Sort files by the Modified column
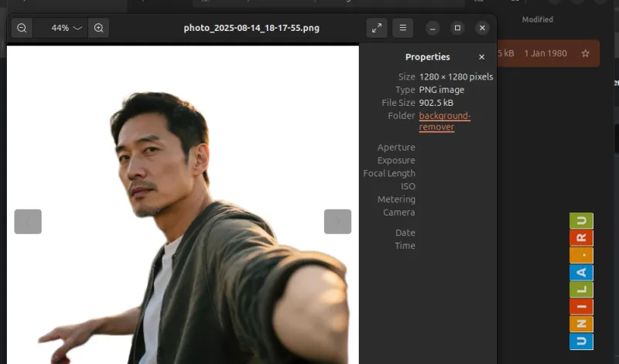This screenshot has width=619, height=364. 537,19
